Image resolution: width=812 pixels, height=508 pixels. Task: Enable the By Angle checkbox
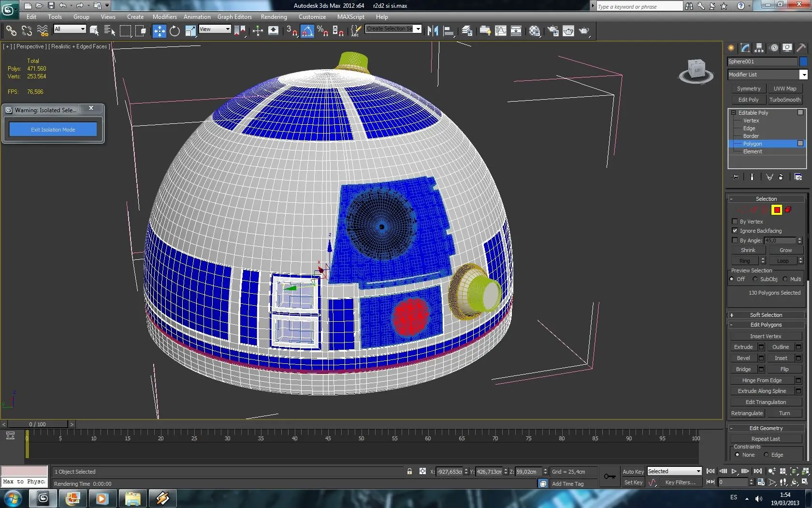735,240
